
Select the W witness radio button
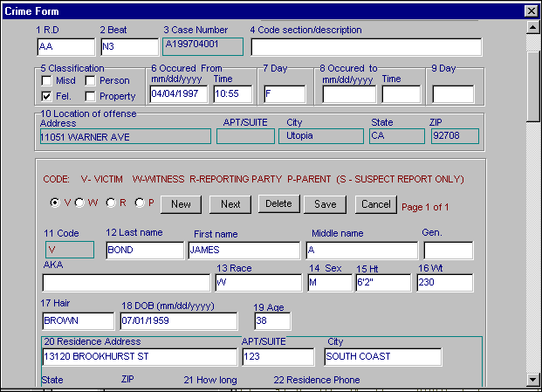coord(79,203)
